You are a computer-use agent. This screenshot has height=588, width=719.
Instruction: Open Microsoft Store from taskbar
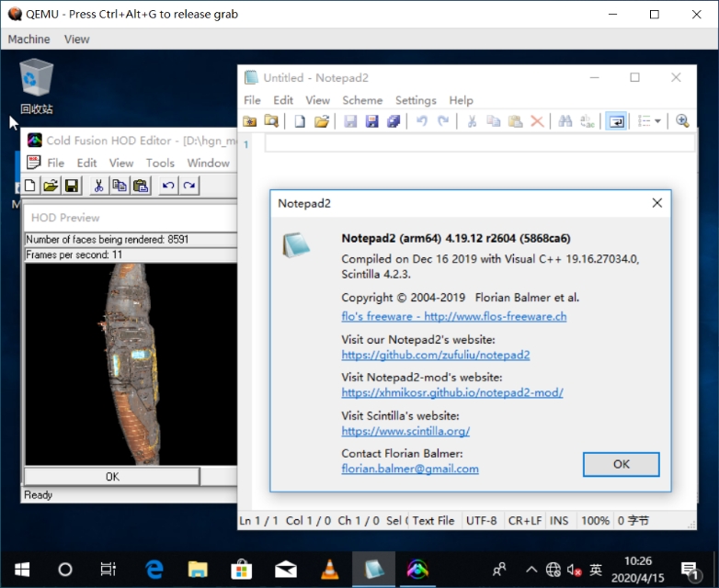coord(242,570)
